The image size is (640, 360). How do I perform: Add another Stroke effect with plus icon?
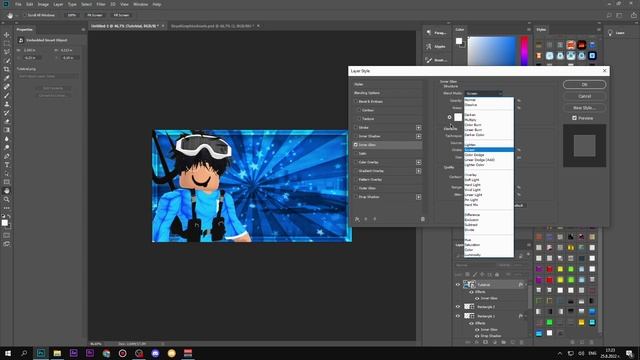tap(418, 128)
